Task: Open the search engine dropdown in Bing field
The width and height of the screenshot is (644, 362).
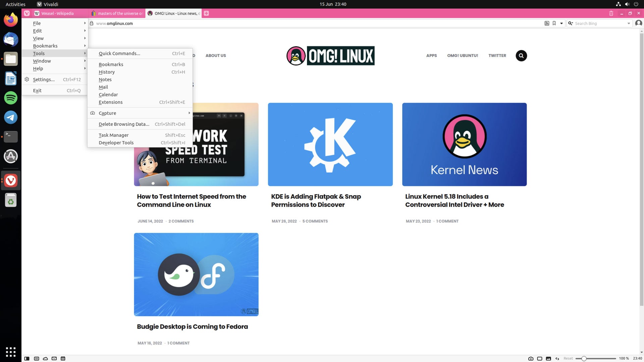Action: point(571,23)
